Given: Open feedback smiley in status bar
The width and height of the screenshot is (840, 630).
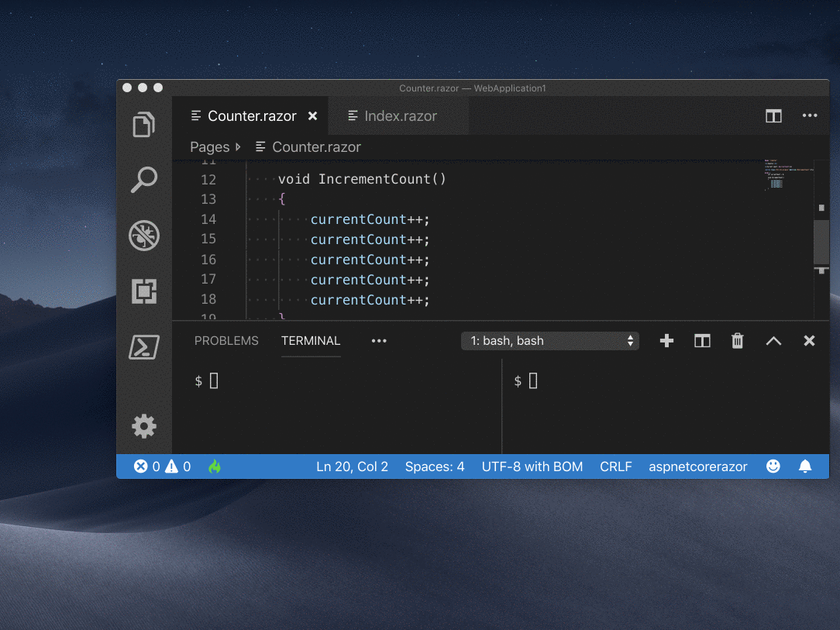Looking at the screenshot, I should (x=773, y=466).
